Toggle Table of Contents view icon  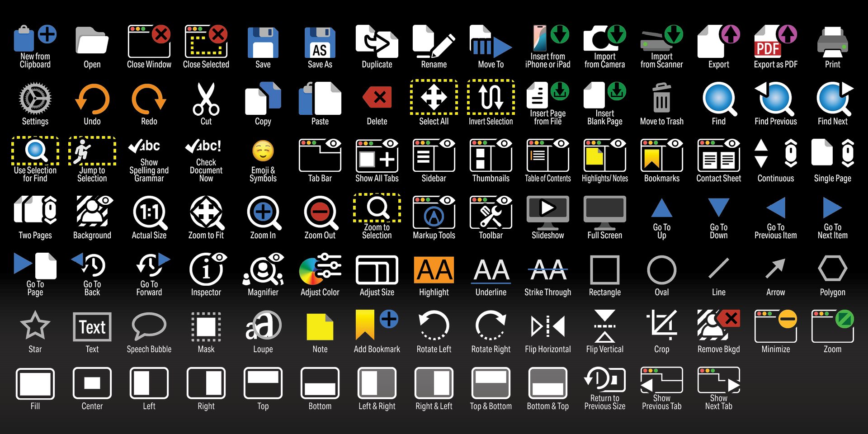tap(548, 155)
